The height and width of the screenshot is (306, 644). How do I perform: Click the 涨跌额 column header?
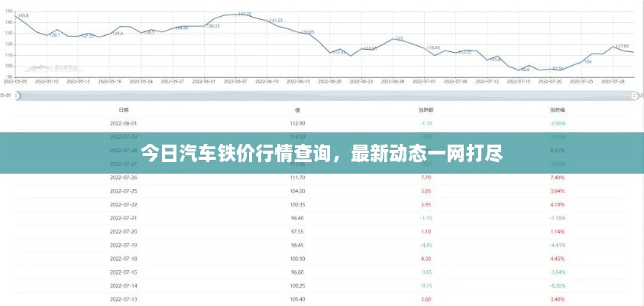[x=426, y=110]
